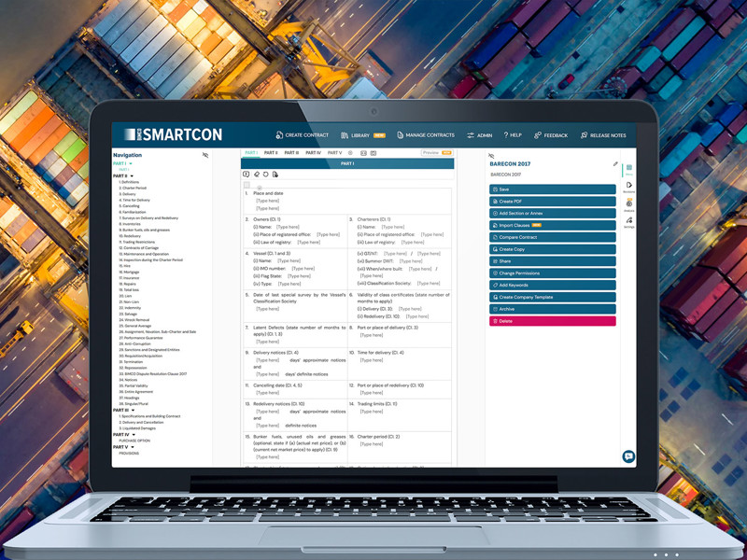Collapse PART II in the navigation tree
Screen dimensions: 747x560
(x=133, y=175)
